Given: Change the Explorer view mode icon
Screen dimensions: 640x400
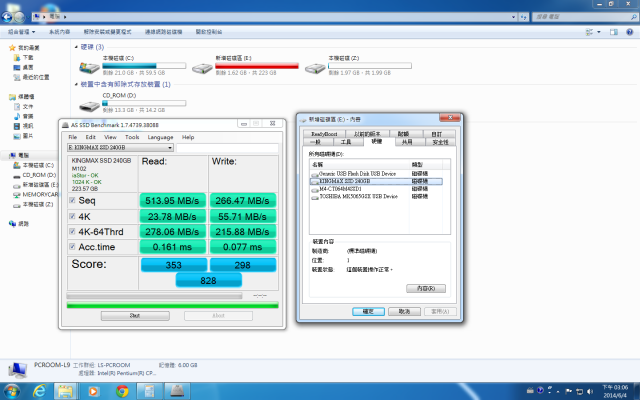Looking at the screenshot, I should coord(589,32).
